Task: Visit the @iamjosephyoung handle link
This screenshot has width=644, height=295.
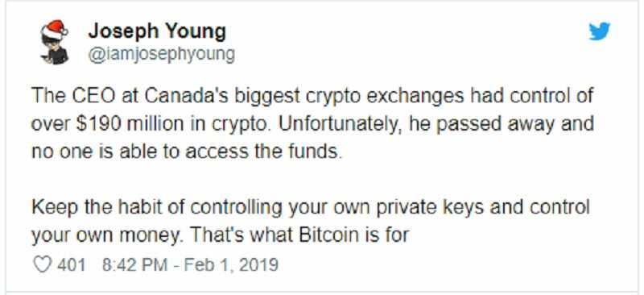Action: [162, 54]
